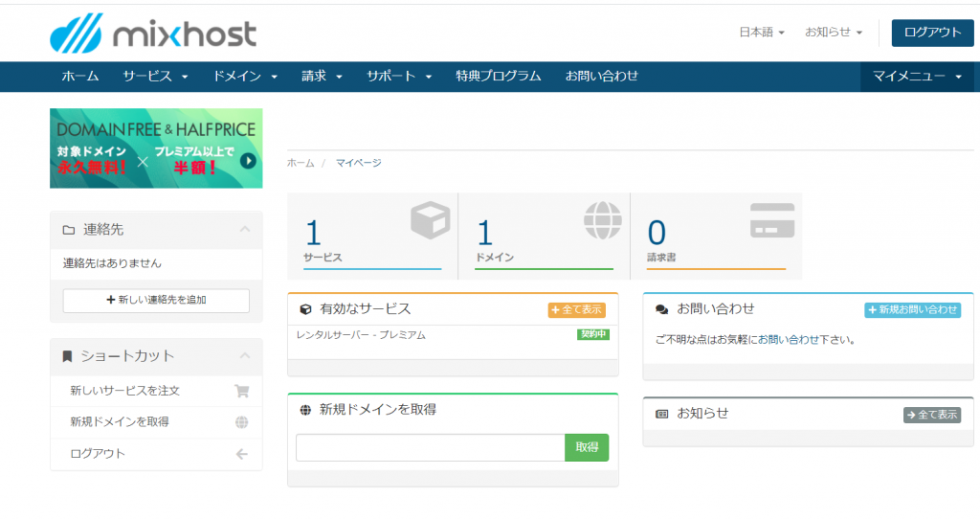The width and height of the screenshot is (980, 520).
Task: Click the お問い合わせ link in the help text
Action: click(x=789, y=340)
